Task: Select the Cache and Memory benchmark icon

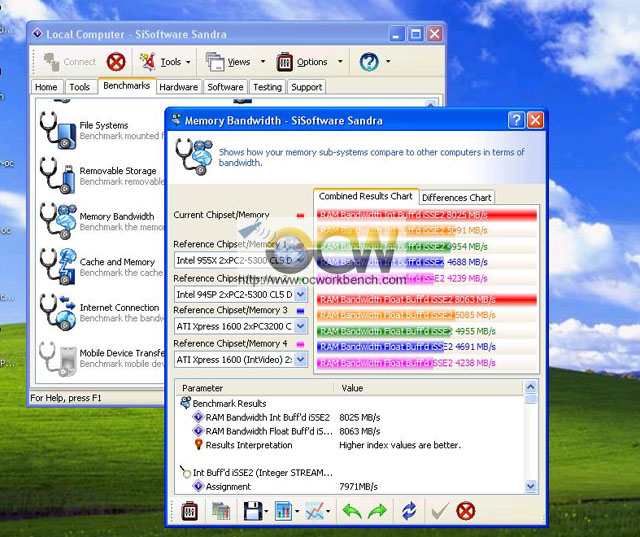Action: coord(58,266)
